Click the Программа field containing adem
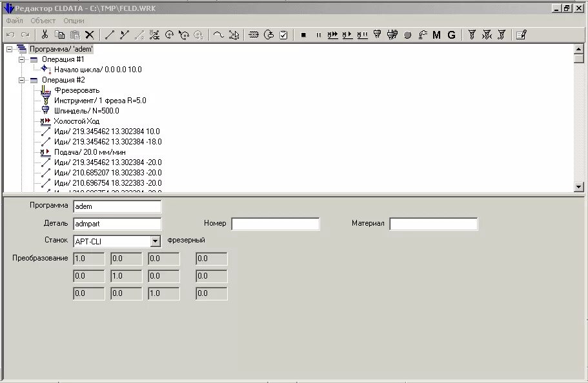588x383 pixels. [117, 206]
